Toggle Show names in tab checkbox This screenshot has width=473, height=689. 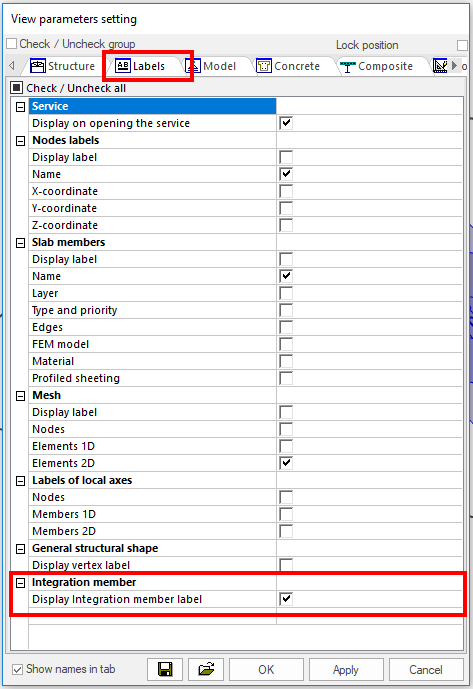pos(18,669)
